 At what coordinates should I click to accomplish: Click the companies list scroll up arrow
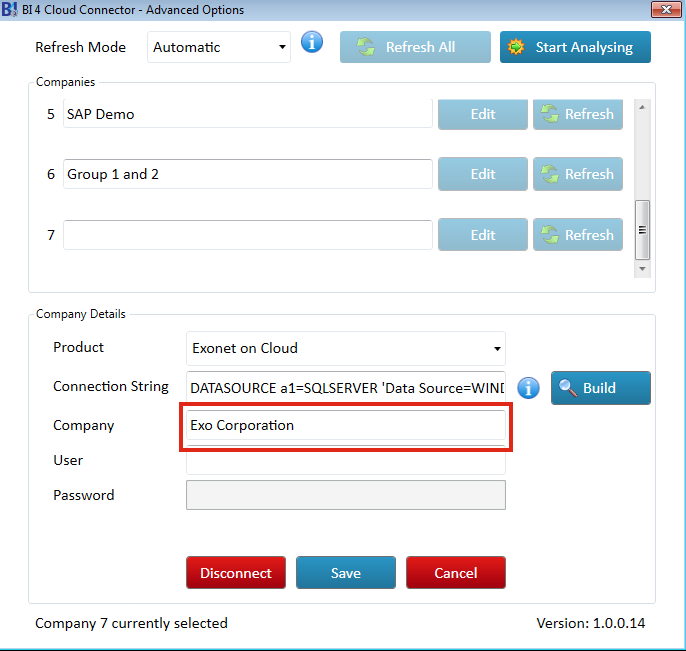click(642, 107)
